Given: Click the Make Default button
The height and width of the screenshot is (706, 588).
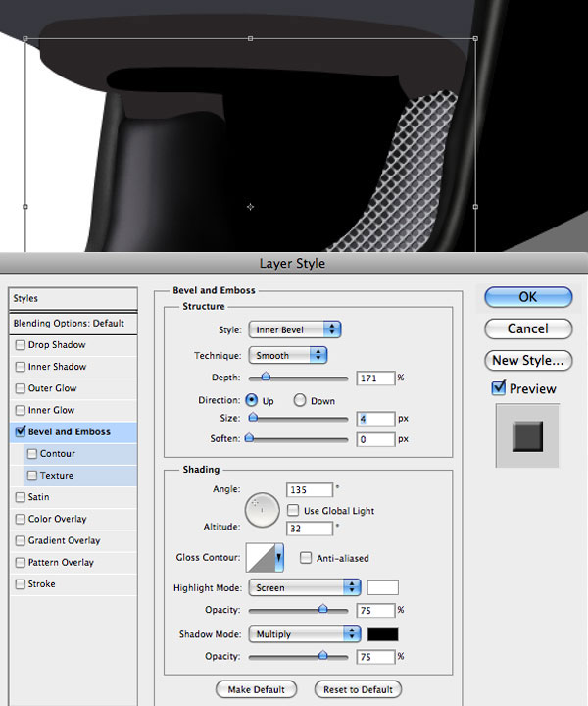Looking at the screenshot, I should tap(257, 689).
